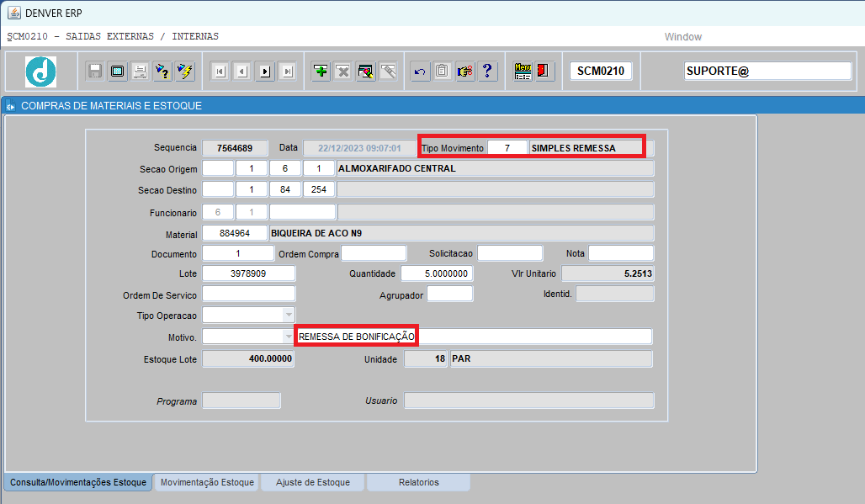Click the Save diskette icon
This screenshot has height=504, width=865.
(95, 72)
